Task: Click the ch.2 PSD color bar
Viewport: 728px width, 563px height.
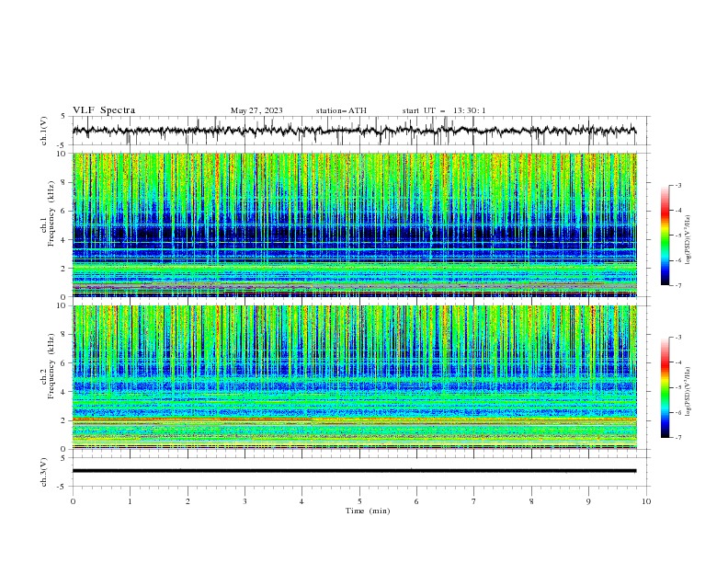Action: click(x=665, y=387)
